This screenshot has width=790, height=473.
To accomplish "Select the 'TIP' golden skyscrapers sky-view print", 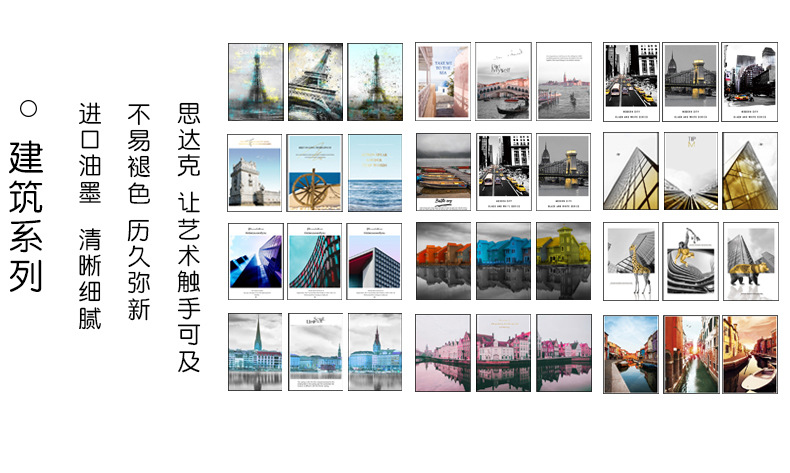I will [690, 172].
